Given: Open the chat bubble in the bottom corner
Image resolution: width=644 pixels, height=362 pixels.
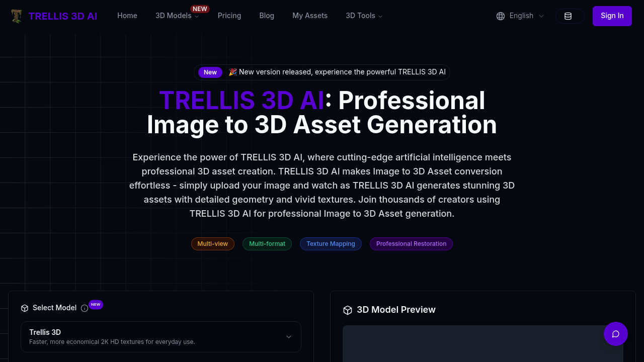Looking at the screenshot, I should click(616, 334).
